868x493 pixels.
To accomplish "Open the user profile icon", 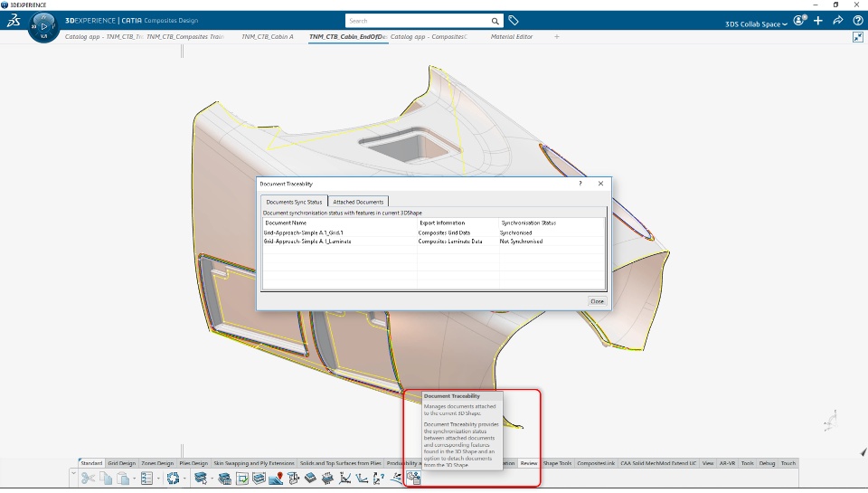I will coord(799,21).
